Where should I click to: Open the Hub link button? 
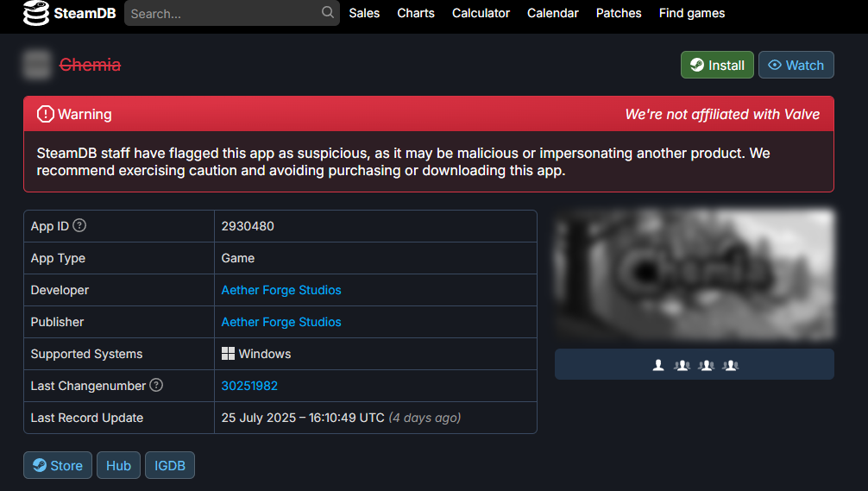click(x=118, y=465)
